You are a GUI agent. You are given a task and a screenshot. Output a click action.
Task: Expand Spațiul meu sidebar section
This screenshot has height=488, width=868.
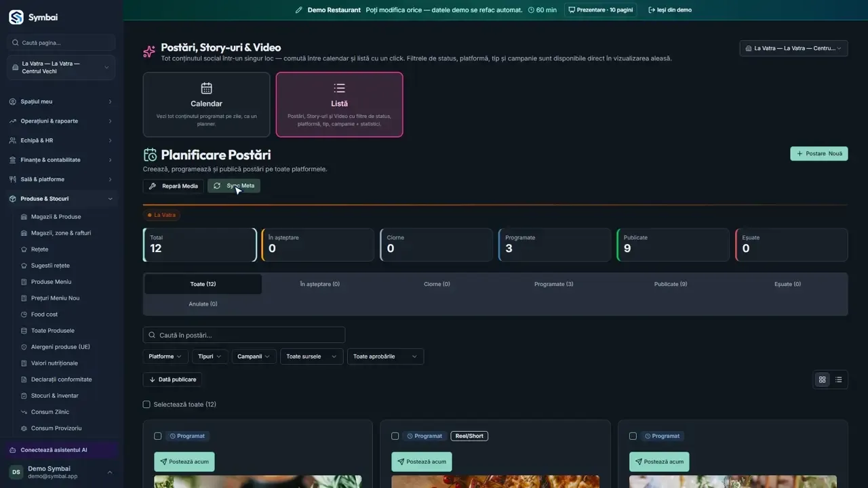[61, 102]
